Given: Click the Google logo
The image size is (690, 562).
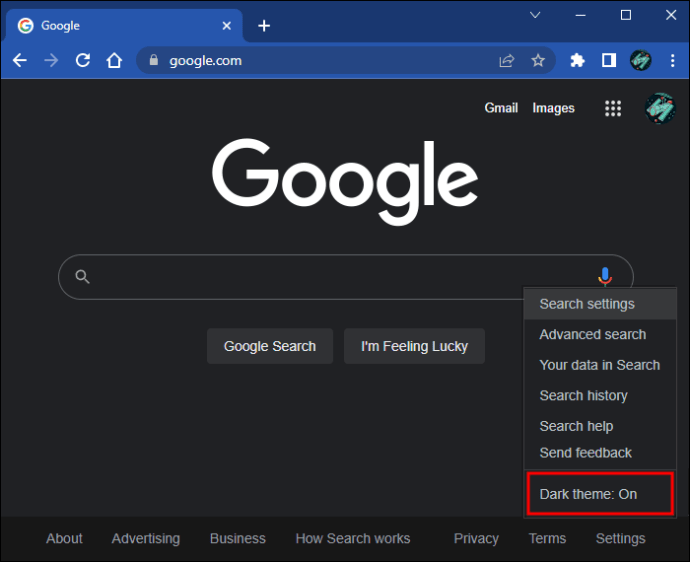Looking at the screenshot, I should pos(345,182).
